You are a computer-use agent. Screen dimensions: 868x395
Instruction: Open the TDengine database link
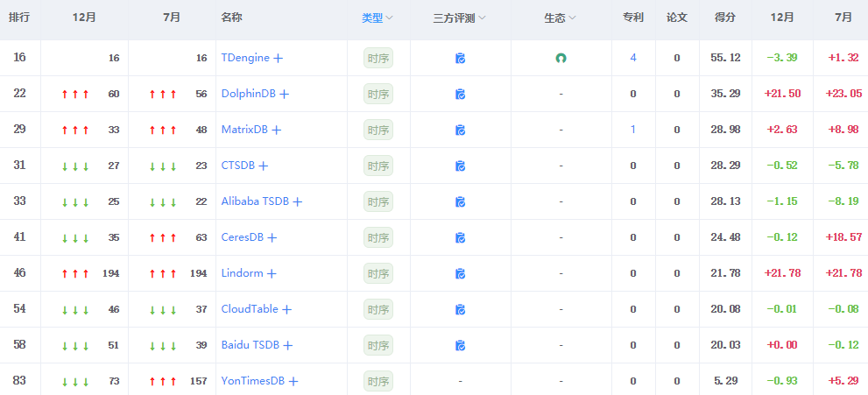[245, 58]
